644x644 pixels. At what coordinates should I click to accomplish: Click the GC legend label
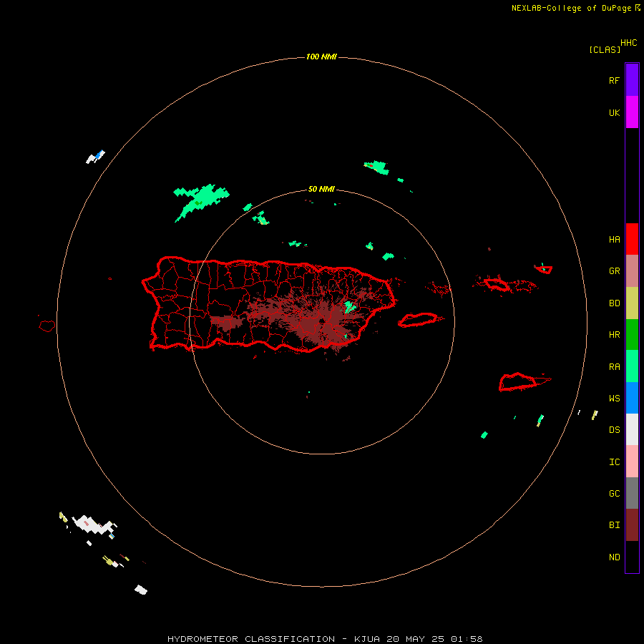614,494
